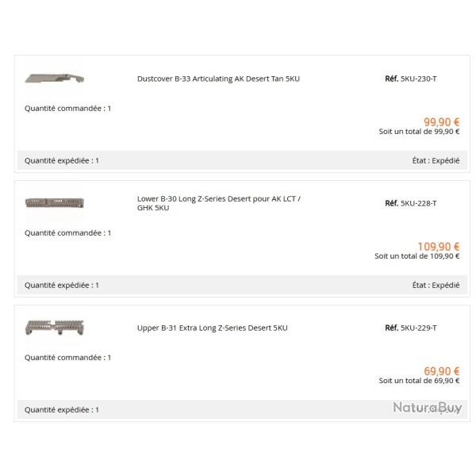Viewport: 476px width, 476px height.
Task: Open Upper B-31 Extra Long product link
Action: pos(212,328)
